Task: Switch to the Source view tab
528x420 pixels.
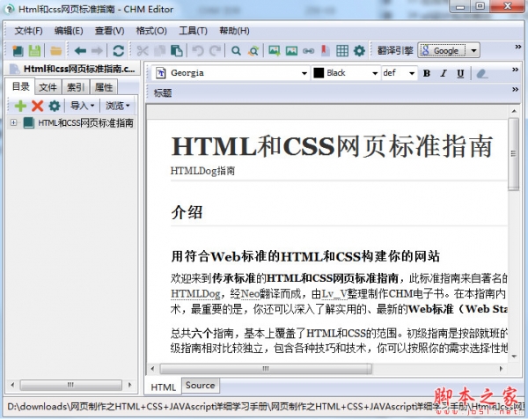Action: (x=200, y=385)
